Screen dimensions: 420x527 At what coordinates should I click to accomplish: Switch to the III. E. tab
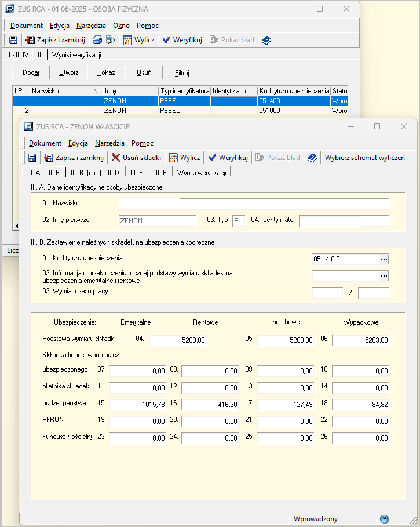pos(137,172)
